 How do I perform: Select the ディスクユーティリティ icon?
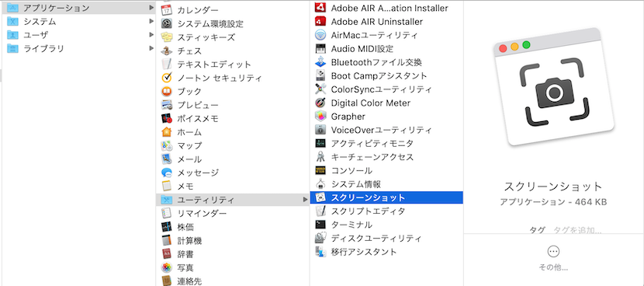[320, 238]
